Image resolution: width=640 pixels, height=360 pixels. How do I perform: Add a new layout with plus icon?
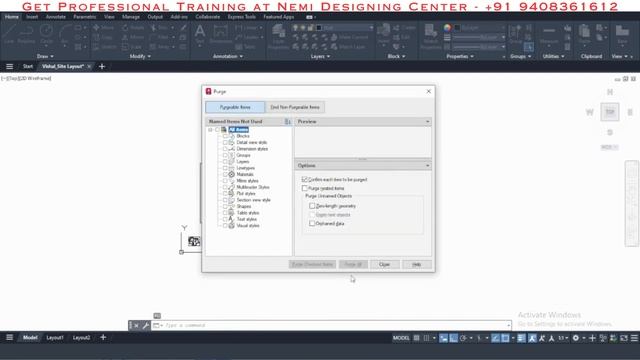(103, 337)
